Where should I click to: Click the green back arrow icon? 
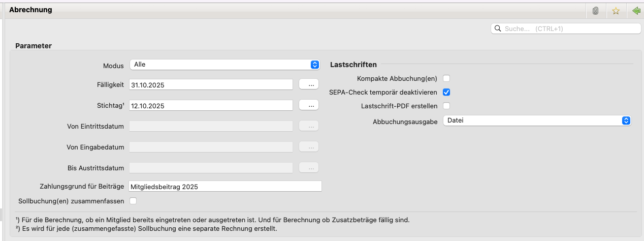(x=636, y=11)
